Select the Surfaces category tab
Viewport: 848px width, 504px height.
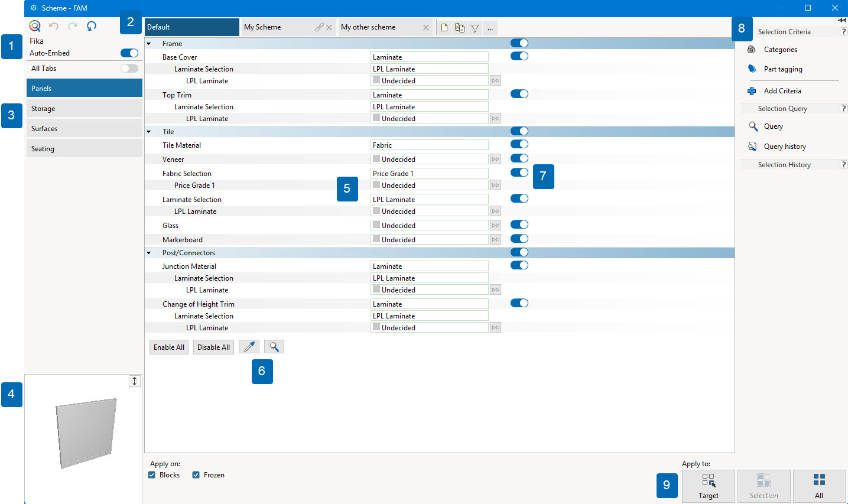click(85, 128)
